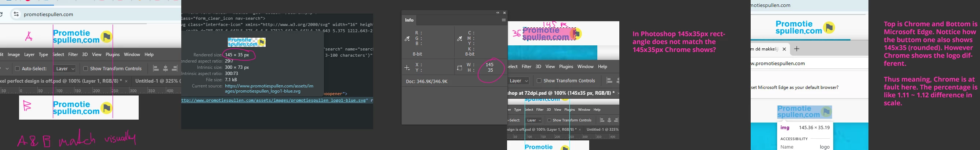Close the Info panel with X icon
The image size is (980, 150).
[x=504, y=13]
